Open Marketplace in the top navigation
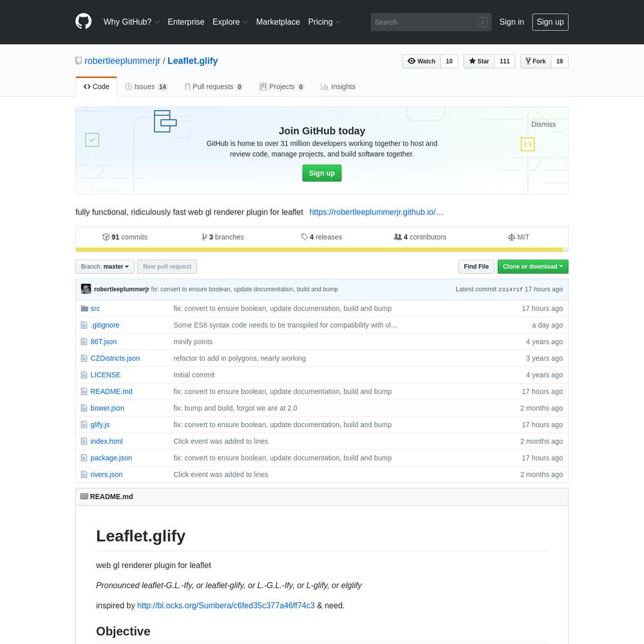 pyautogui.click(x=278, y=22)
